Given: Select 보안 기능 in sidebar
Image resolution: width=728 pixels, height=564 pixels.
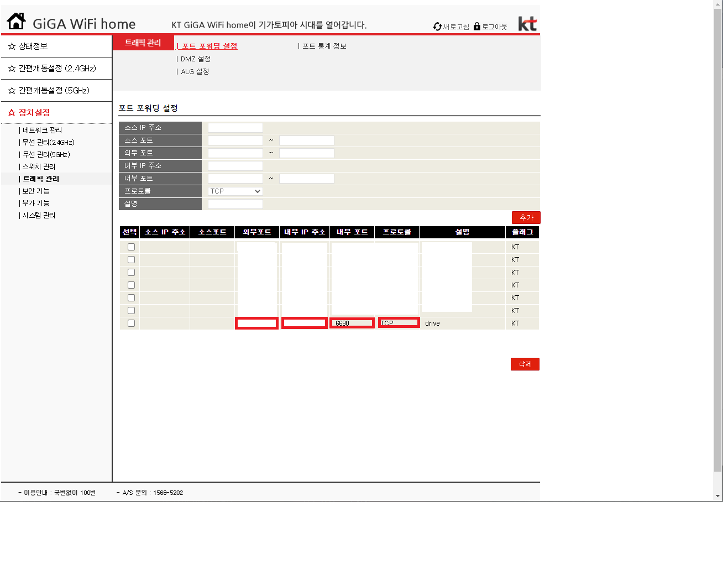Looking at the screenshot, I should click(x=36, y=191).
